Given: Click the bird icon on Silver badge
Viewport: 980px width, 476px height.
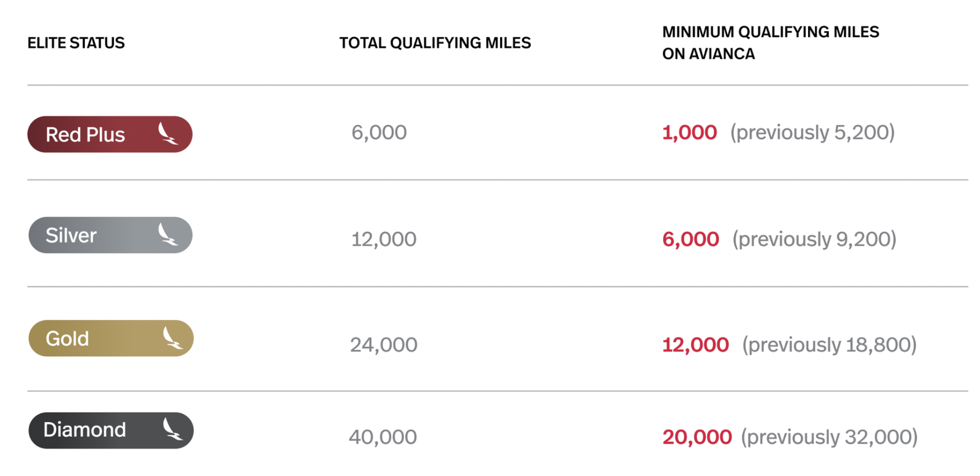Looking at the screenshot, I should click(167, 234).
